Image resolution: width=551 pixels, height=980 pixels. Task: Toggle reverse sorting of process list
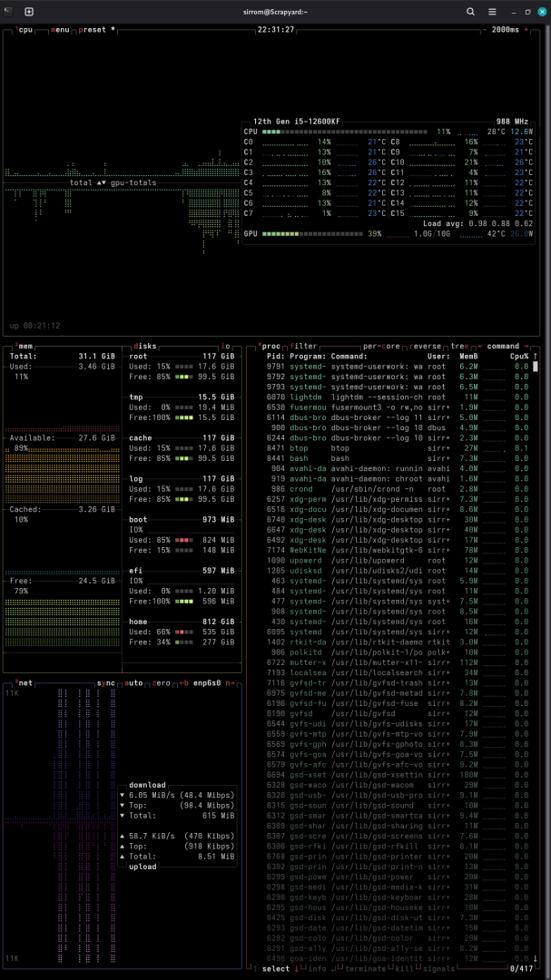[x=427, y=346]
